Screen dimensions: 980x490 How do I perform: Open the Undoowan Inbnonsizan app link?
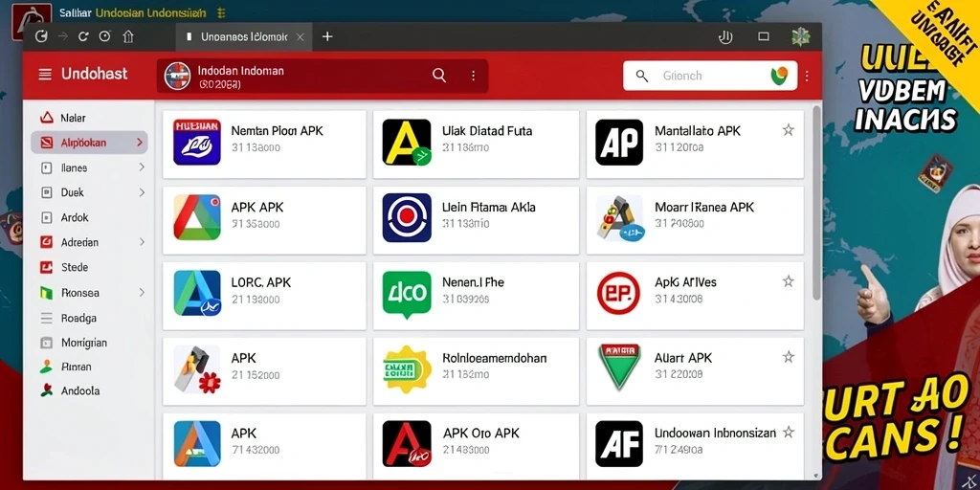click(715, 433)
